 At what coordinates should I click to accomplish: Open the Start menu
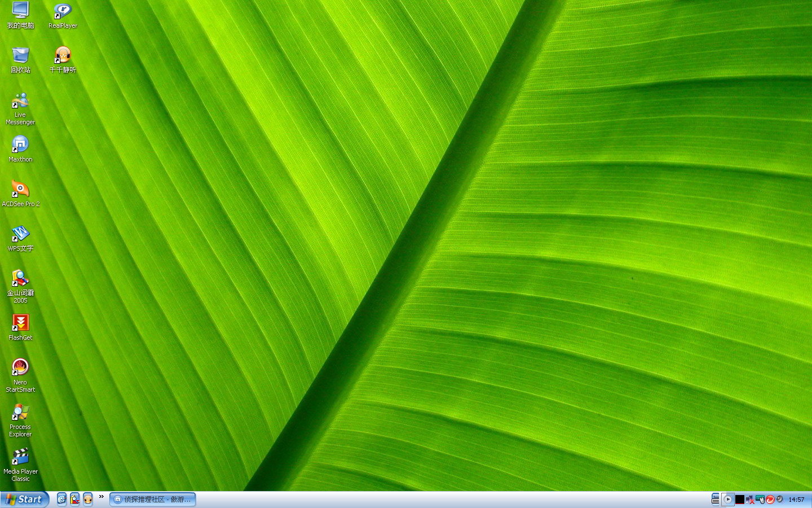25,500
